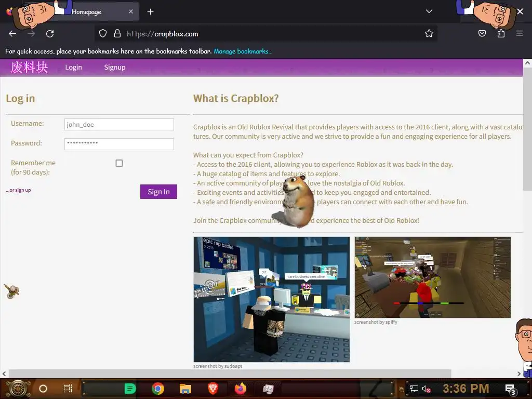
Task: Click the Chinese-character Crapblox site logo
Action: click(x=29, y=67)
